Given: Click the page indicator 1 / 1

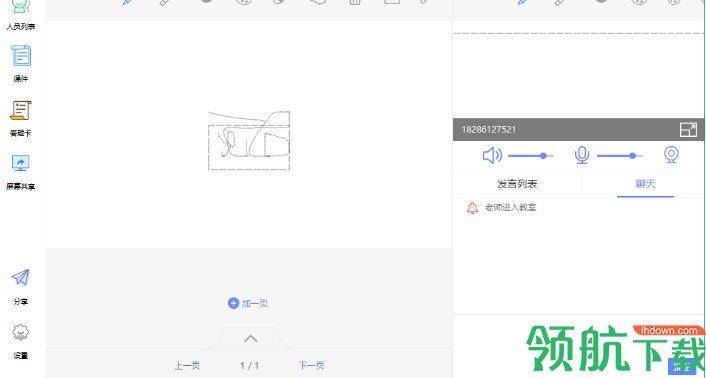Looking at the screenshot, I should click(249, 365).
